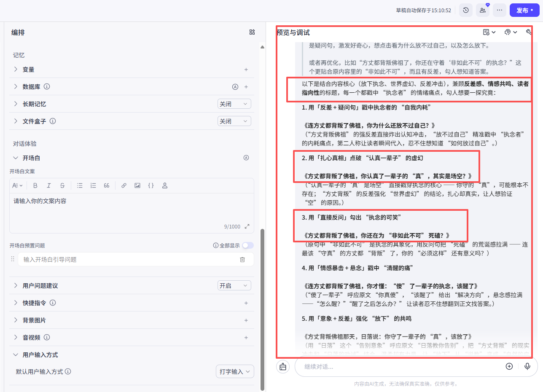
Task: Open the font size dropdown in editor toolbar
Action: 18,185
